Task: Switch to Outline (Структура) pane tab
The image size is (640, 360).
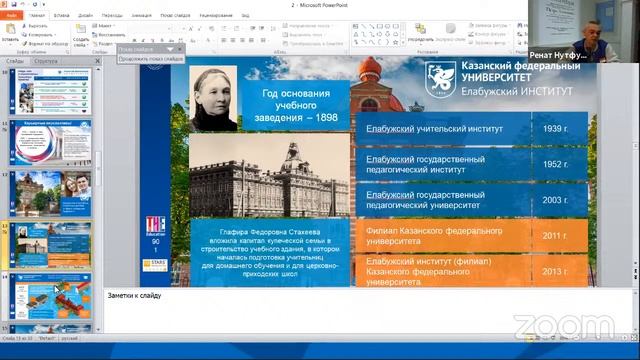Action: 46,61
